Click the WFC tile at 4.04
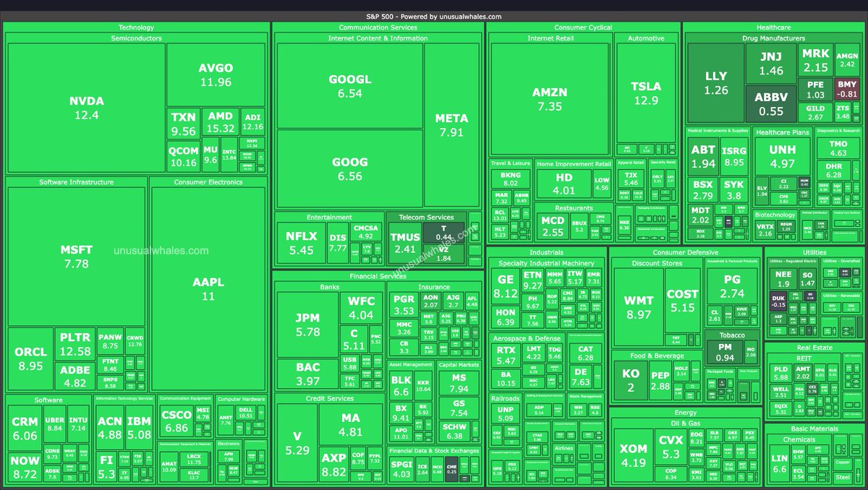Screen dimensions: 868x490 click(x=362, y=309)
